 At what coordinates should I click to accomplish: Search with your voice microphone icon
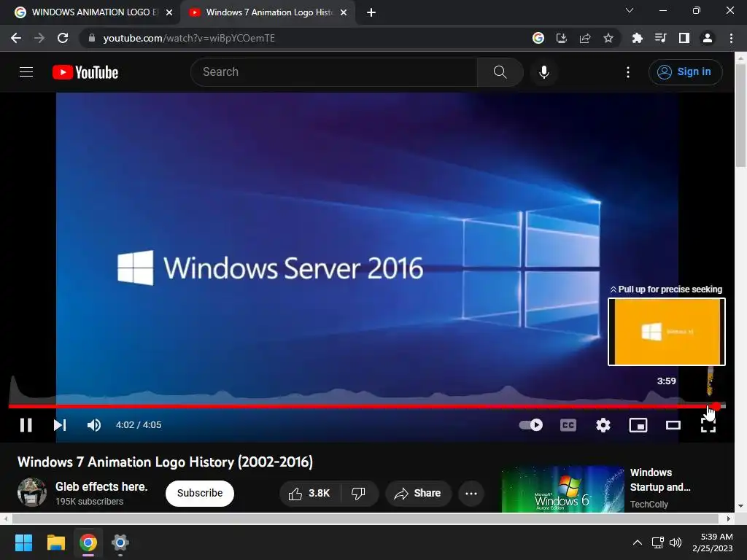pos(544,72)
